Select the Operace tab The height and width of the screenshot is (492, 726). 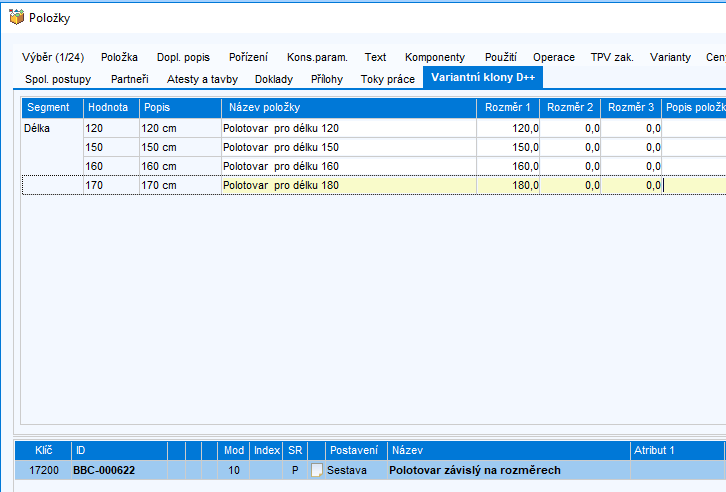(553, 57)
